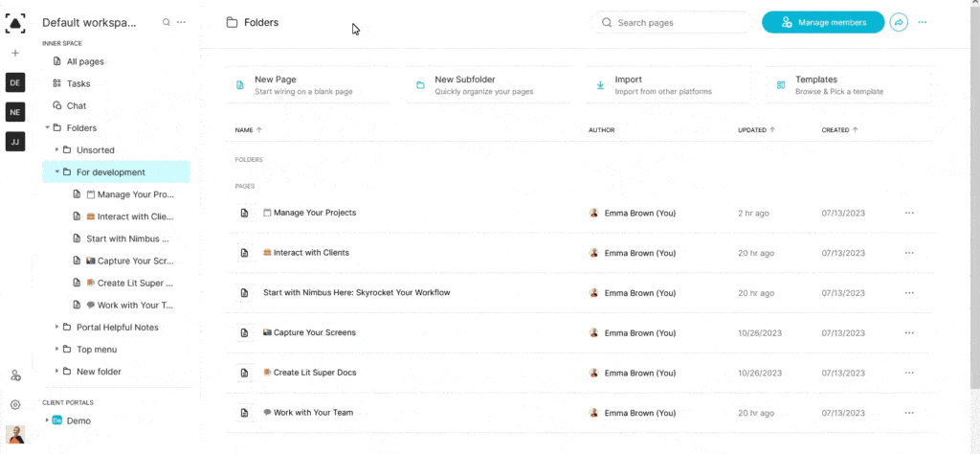980x454 pixels.
Task: Add a new workspace with plus icon
Action: pyautogui.click(x=15, y=53)
